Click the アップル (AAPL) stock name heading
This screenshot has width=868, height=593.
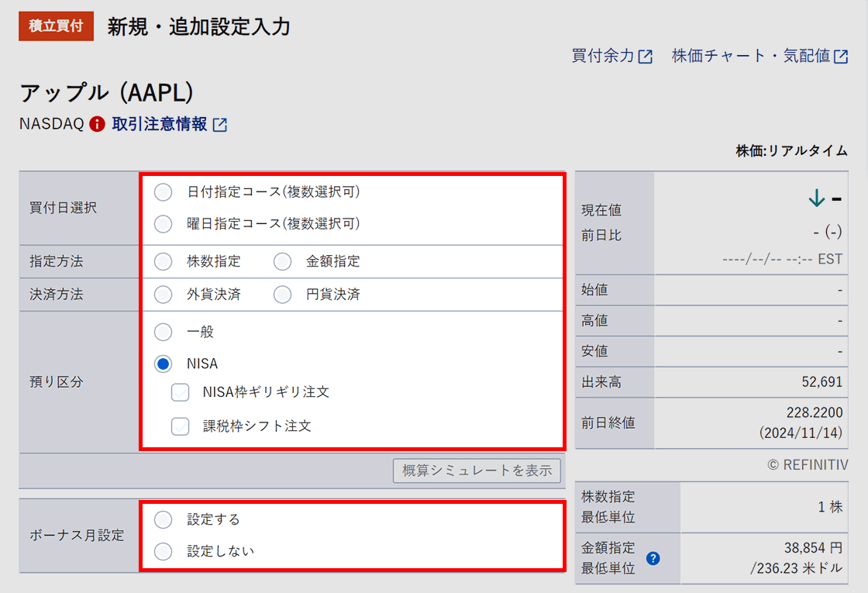(x=107, y=92)
